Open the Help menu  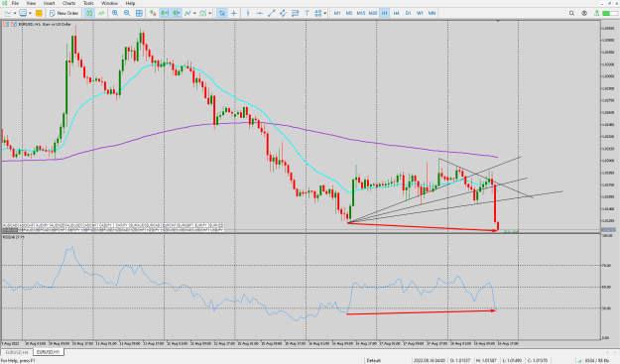click(x=131, y=3)
